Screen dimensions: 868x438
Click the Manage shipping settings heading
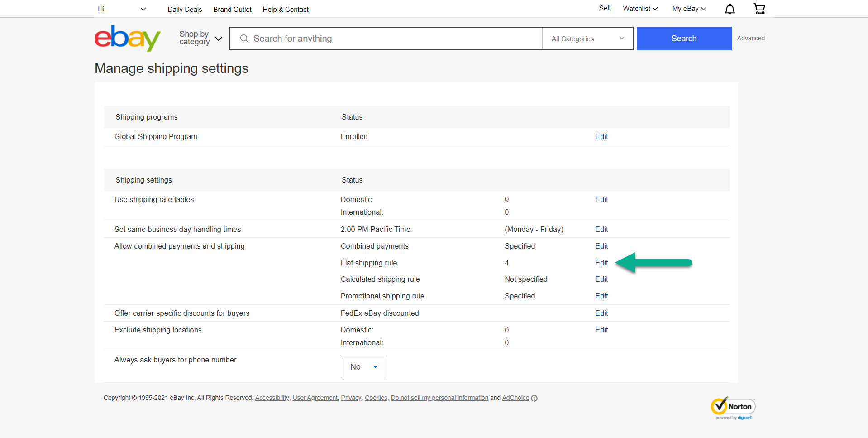pos(172,68)
